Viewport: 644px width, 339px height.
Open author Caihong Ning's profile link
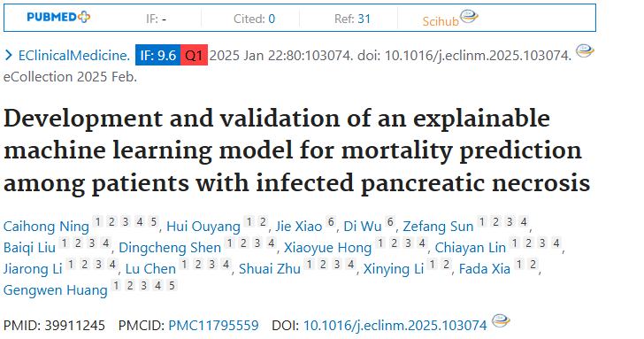tap(46, 227)
